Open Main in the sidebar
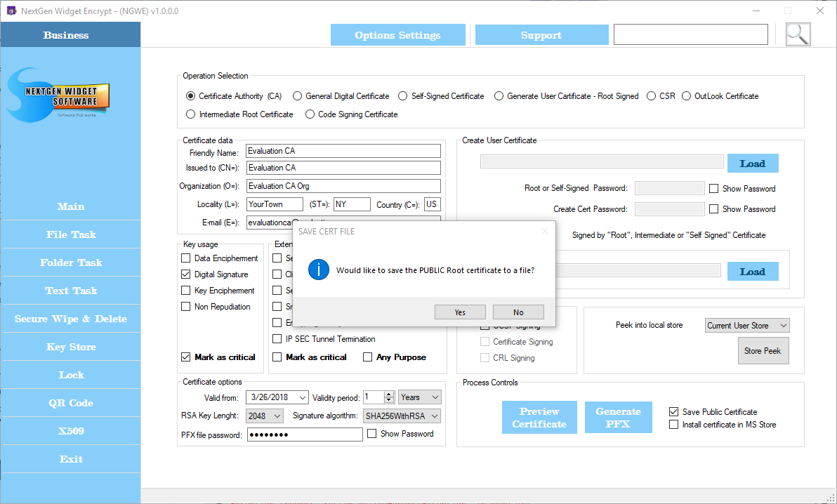Viewport: 837px width, 504px height. point(71,206)
